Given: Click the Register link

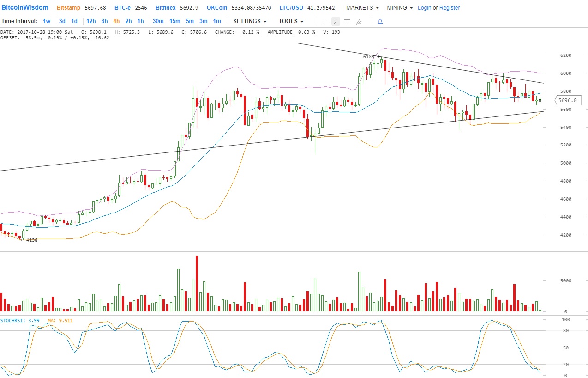Looking at the screenshot, I should [x=450, y=8].
